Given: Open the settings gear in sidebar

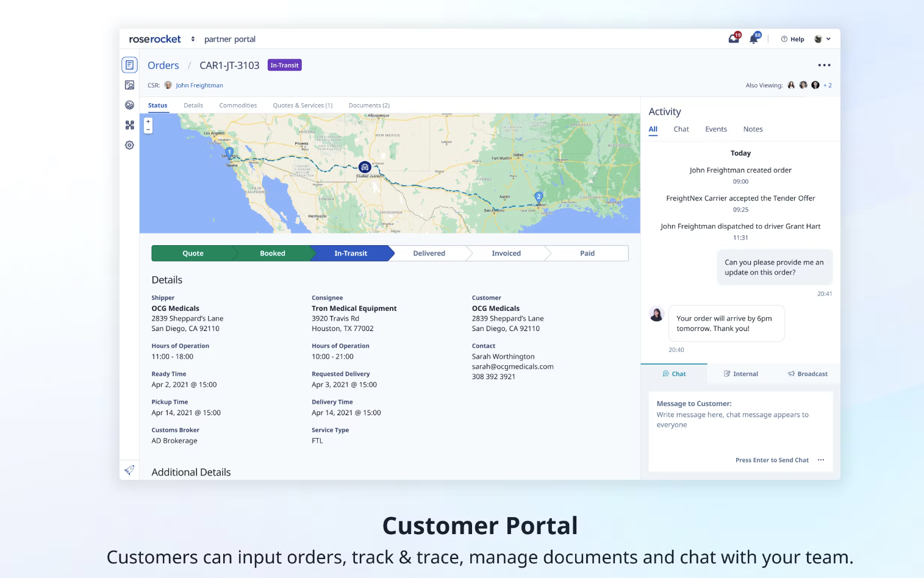Looking at the screenshot, I should 129,145.
